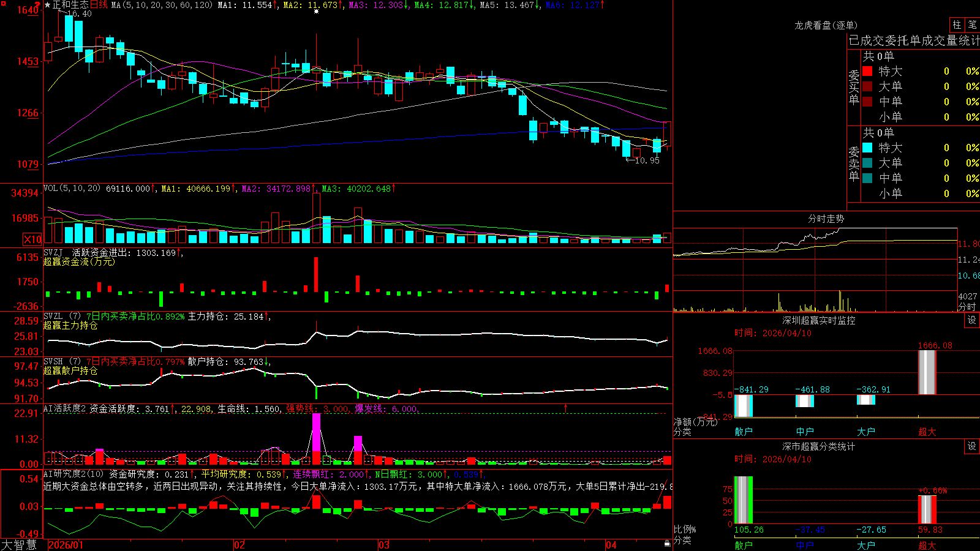Click the 委卖单 section label
The height and width of the screenshot is (551, 980).
854,163
